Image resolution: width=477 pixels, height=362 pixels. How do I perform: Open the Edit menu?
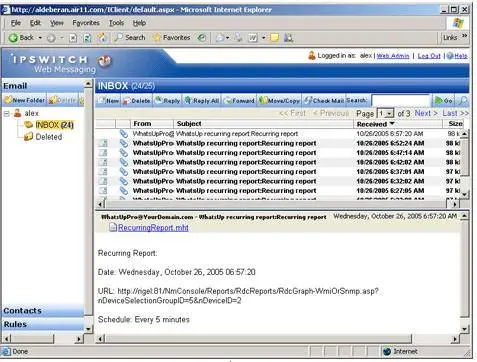(x=35, y=23)
